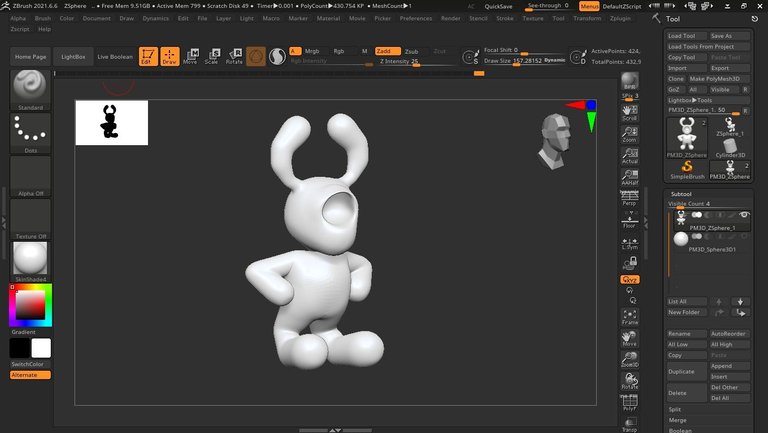The width and height of the screenshot is (768, 433).
Task: Toggle the Xyz rotation mode
Action: pyautogui.click(x=629, y=280)
